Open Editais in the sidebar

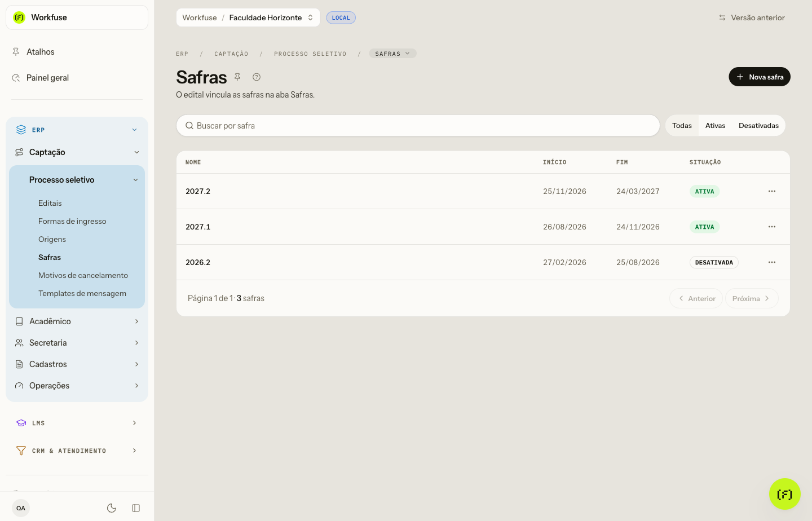[x=50, y=203]
